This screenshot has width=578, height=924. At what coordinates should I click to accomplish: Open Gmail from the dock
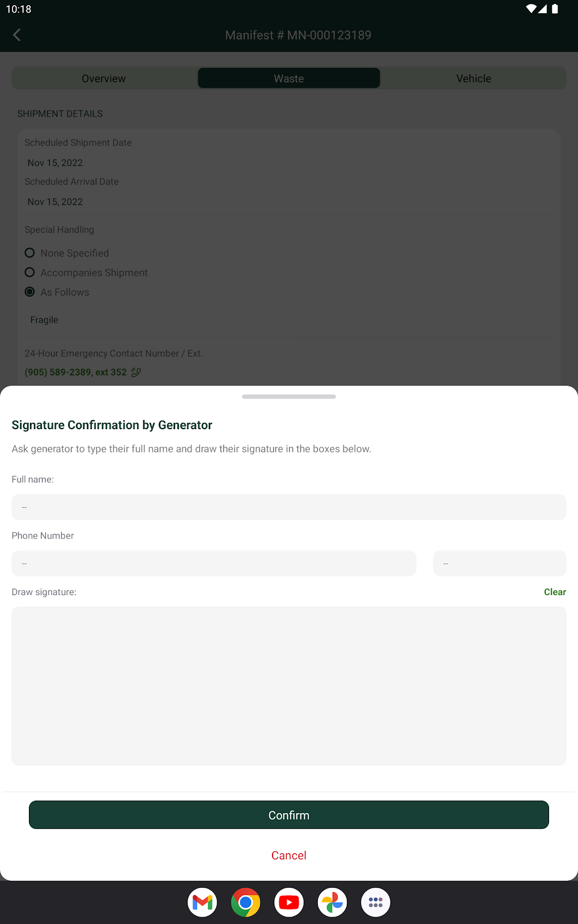(x=202, y=902)
